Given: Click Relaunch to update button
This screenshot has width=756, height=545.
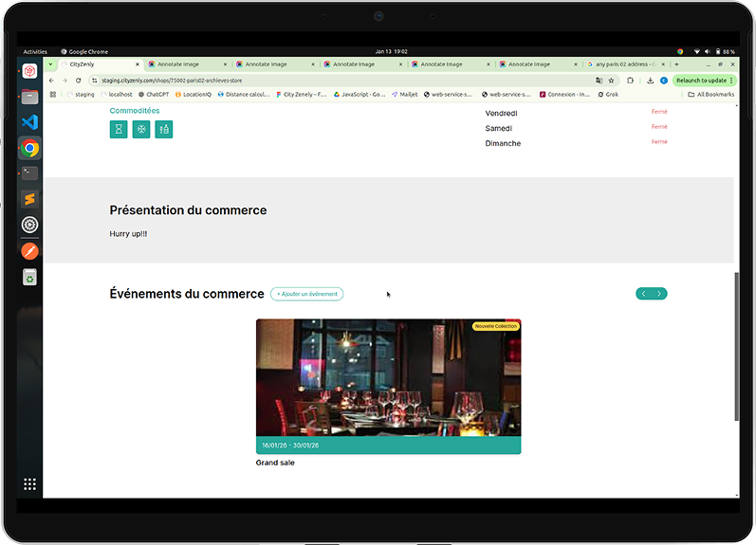Looking at the screenshot, I should click(704, 81).
